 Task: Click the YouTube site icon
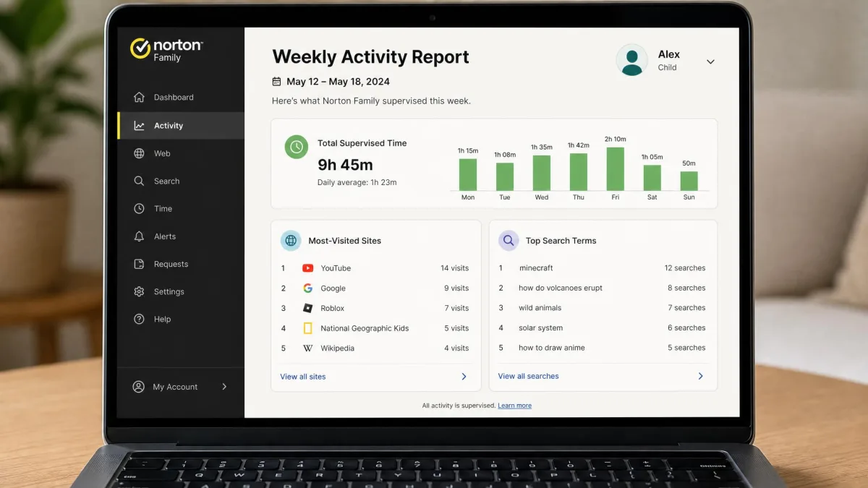(x=307, y=268)
